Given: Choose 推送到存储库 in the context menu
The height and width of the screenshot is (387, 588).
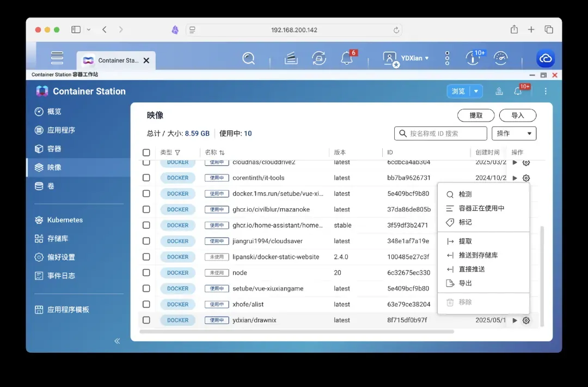Looking at the screenshot, I should click(478, 255).
